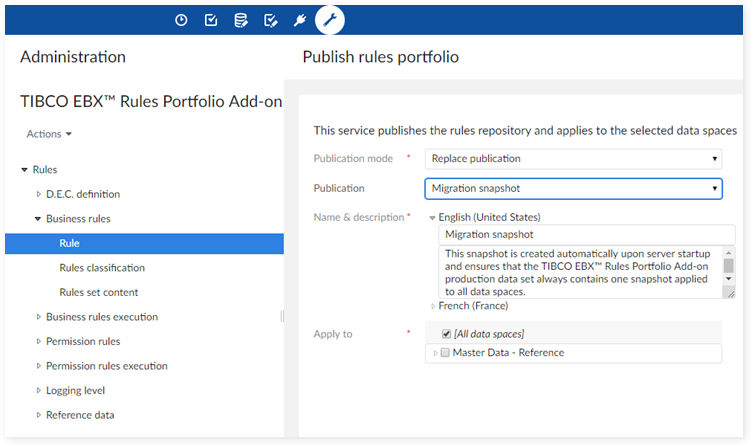Uncheck the All data spaces checkbox
752x446 pixels.
(446, 334)
